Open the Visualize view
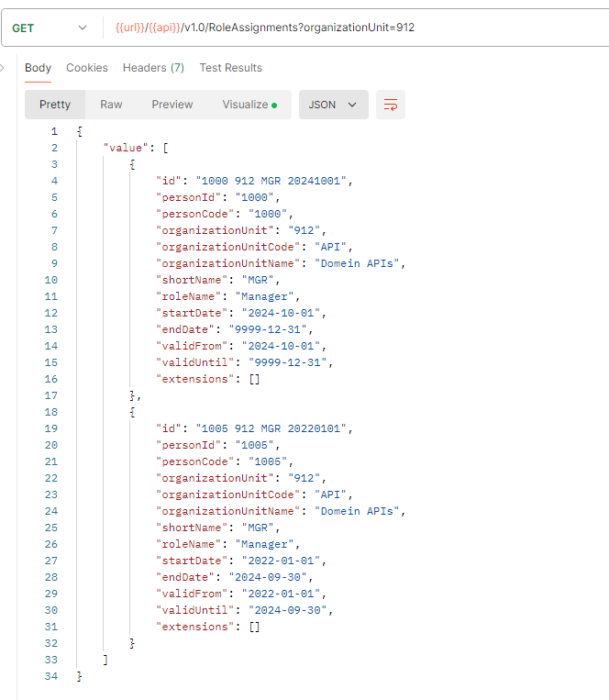The height and width of the screenshot is (700, 609). (x=249, y=105)
